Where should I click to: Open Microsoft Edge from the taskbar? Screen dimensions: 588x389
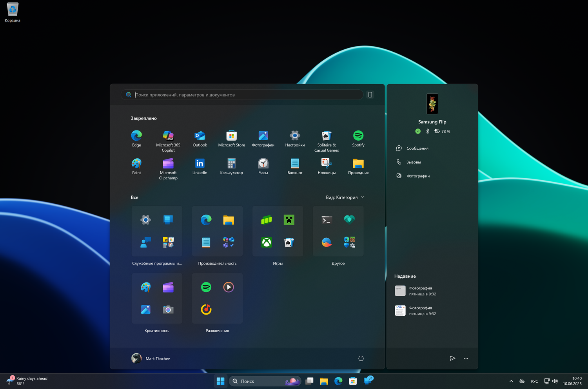(x=338, y=381)
